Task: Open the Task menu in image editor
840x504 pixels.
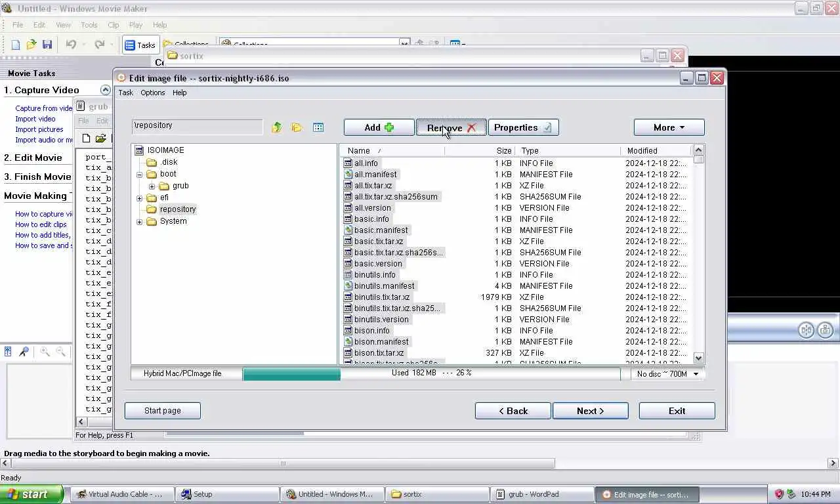Action: tap(125, 93)
